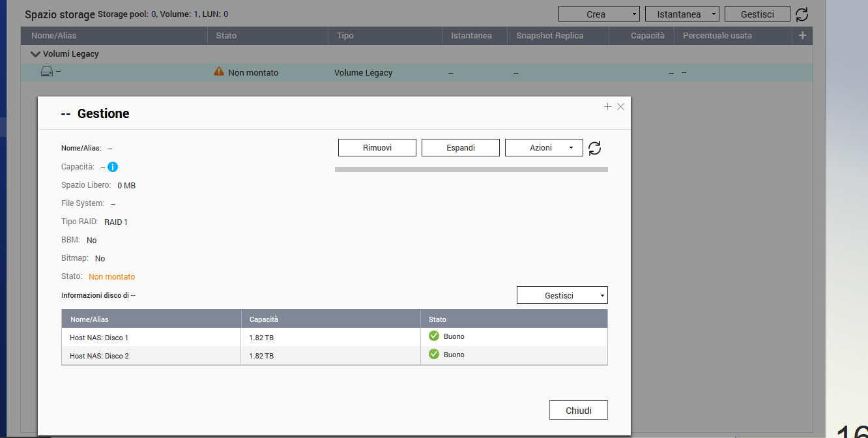Image resolution: width=868 pixels, height=438 pixels.
Task: Open the Crea dropdown in the toolbar
Action: coord(598,14)
